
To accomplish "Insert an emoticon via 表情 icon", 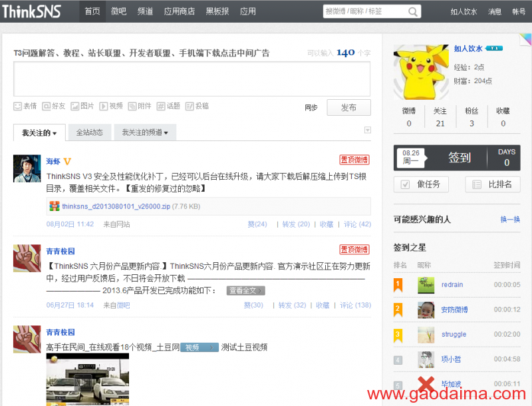I will [x=18, y=106].
